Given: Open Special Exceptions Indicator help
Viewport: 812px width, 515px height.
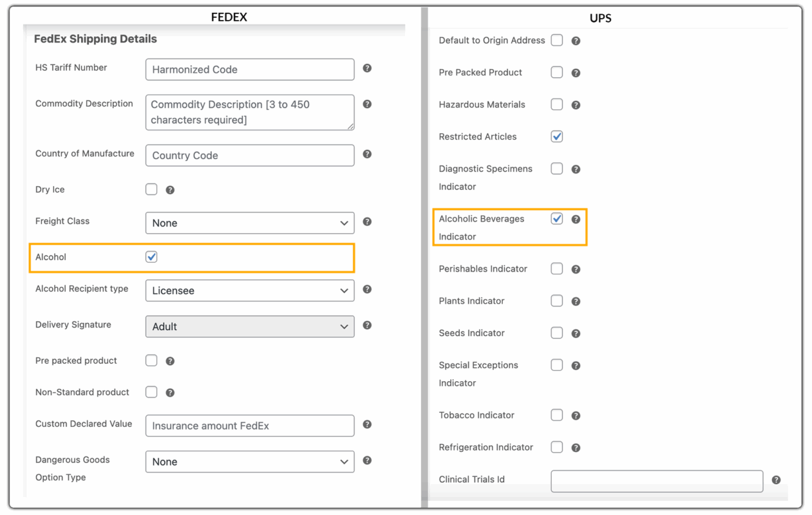Looking at the screenshot, I should (x=576, y=366).
